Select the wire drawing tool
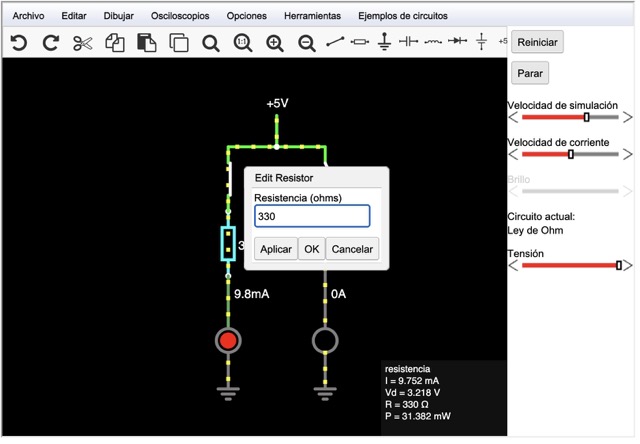 (335, 42)
